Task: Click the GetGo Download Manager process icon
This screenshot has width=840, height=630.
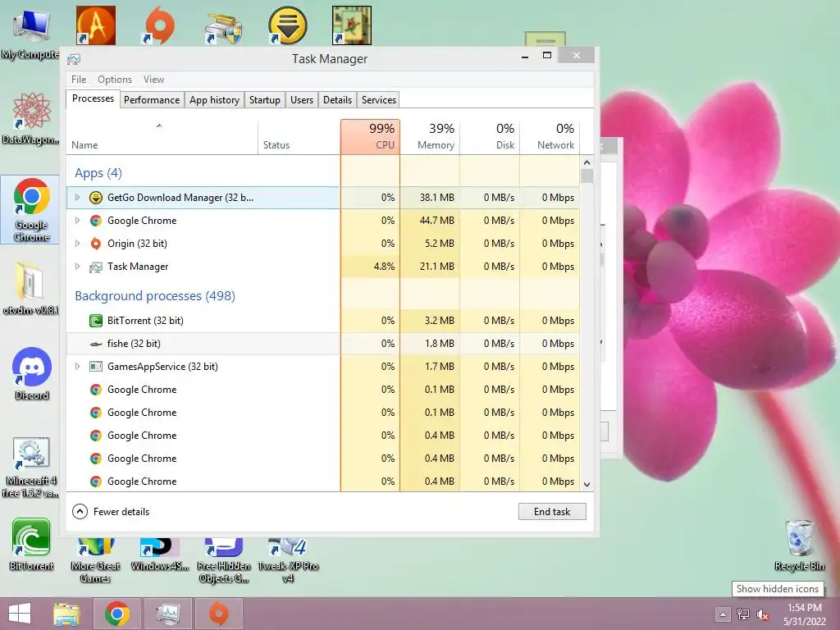Action: tap(95, 198)
